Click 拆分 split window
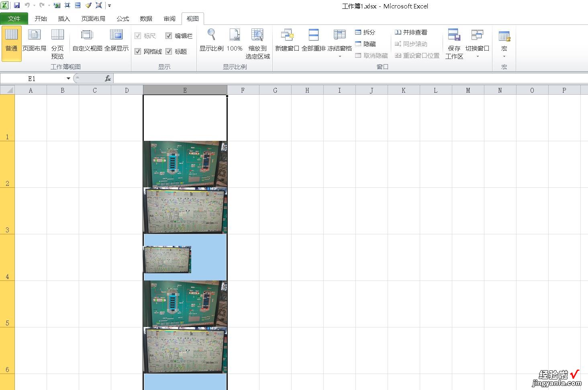This screenshot has height=390, width=588. 365,32
